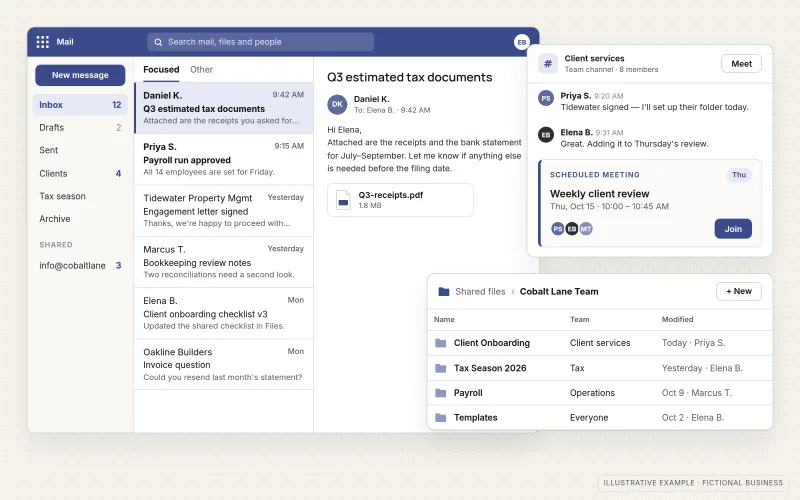Click the EB attendee avatar in meeting card
800x500 pixels.
click(x=572, y=229)
